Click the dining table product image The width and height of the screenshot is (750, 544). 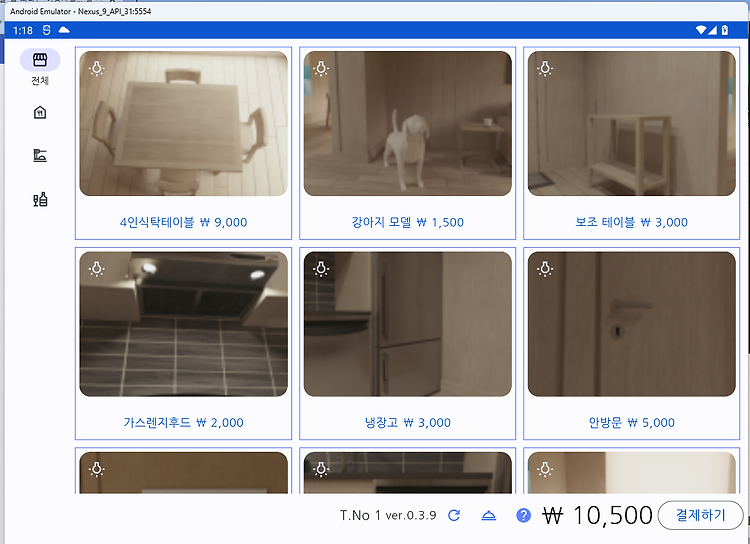pyautogui.click(x=184, y=123)
